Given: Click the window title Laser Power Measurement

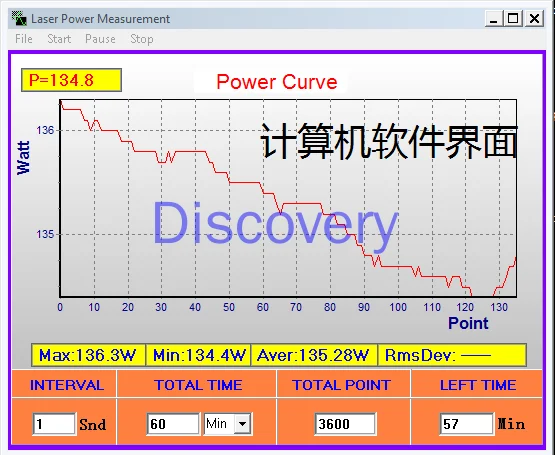Looking at the screenshot, I should tap(101, 18).
